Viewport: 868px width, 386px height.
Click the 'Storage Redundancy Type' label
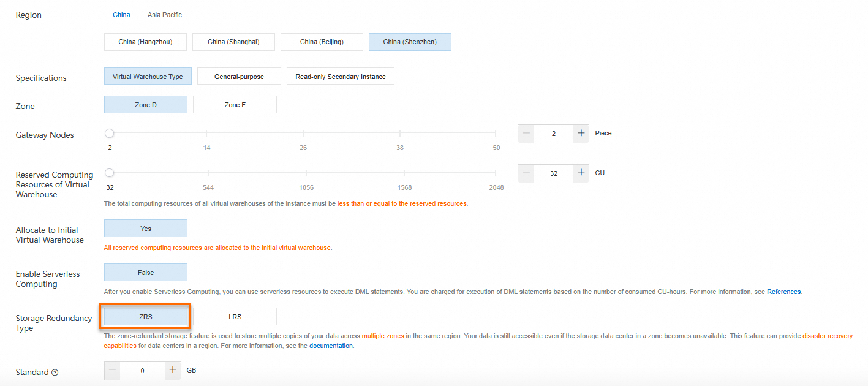click(x=54, y=323)
